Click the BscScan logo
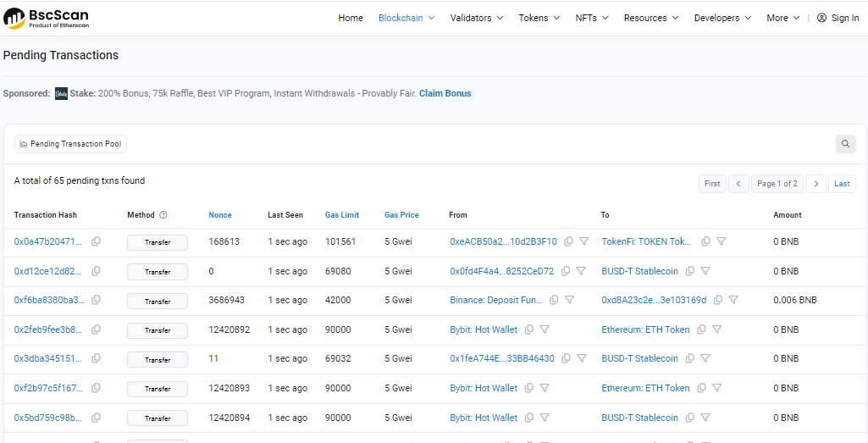The height and width of the screenshot is (443, 868). point(46,18)
